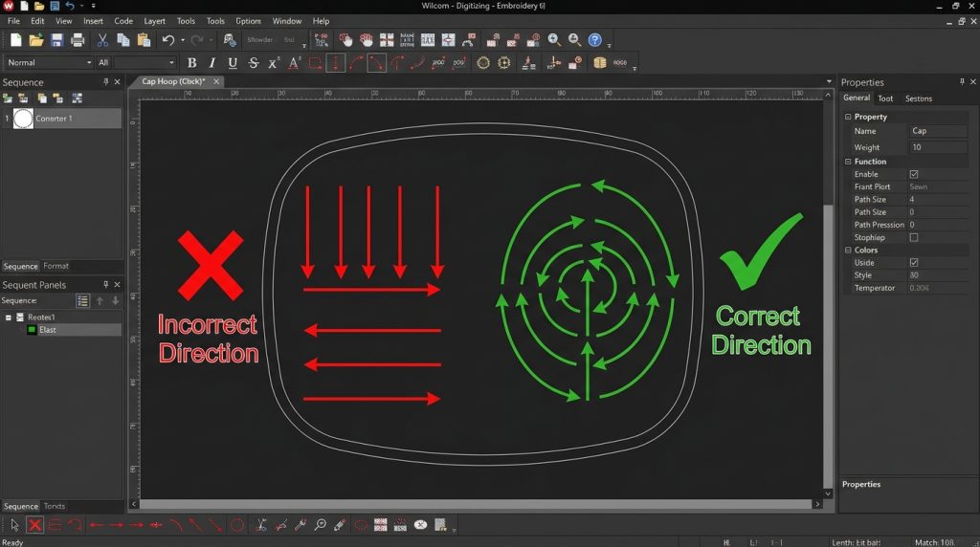Screen dimensions: 980x547
Task: Switch to the Sestons tab in Properties
Action: 919,98
